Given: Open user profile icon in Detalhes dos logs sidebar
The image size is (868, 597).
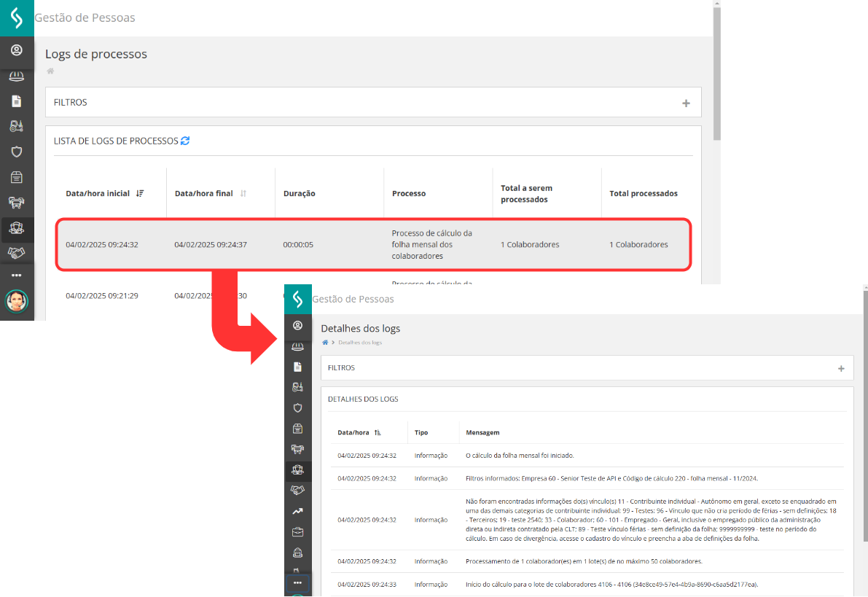Looking at the screenshot, I should tap(298, 326).
